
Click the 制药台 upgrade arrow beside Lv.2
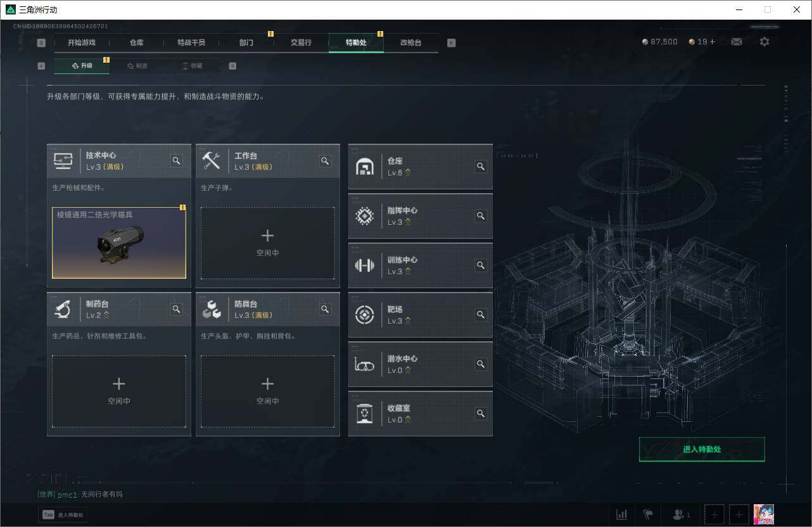(x=106, y=315)
